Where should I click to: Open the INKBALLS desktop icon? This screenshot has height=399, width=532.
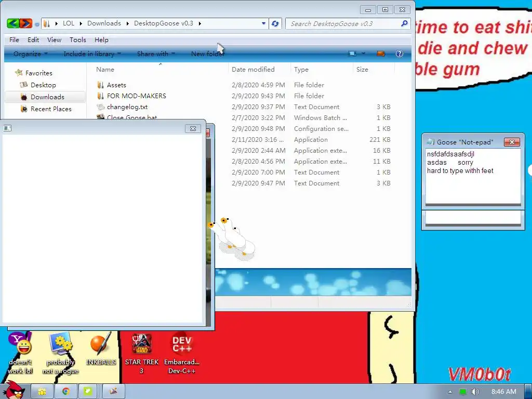(101, 350)
